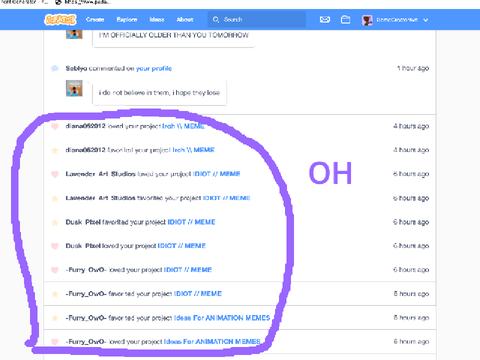Viewport: 480px width, 360px height.
Task: Click heart icon in -Furry_OwO- loved IDIOT row
Action: [x=55, y=270]
